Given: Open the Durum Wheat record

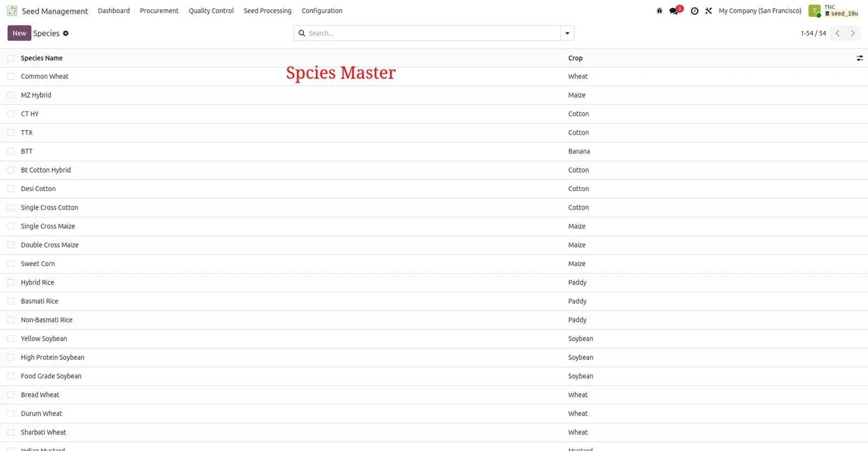Looking at the screenshot, I should (x=41, y=414).
